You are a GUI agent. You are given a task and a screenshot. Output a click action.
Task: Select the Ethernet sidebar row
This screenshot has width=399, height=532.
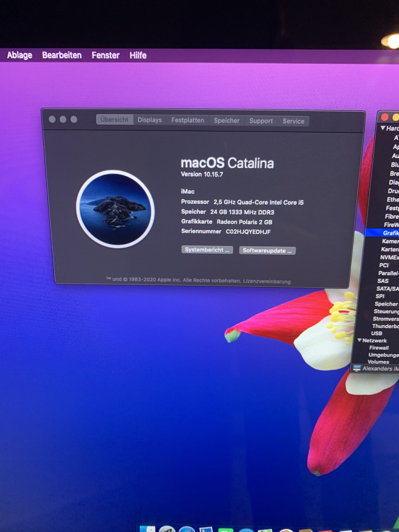click(393, 199)
